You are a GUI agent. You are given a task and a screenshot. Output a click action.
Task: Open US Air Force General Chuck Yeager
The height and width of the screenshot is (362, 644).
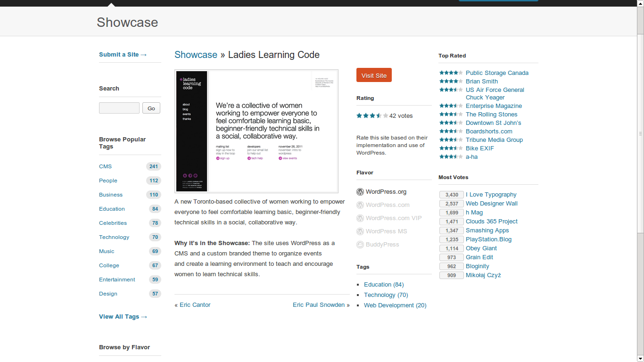(495, 94)
